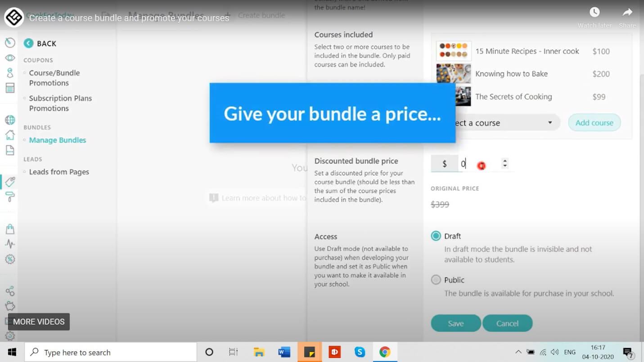
Task: Click the Share arrow icon
Action: (627, 12)
